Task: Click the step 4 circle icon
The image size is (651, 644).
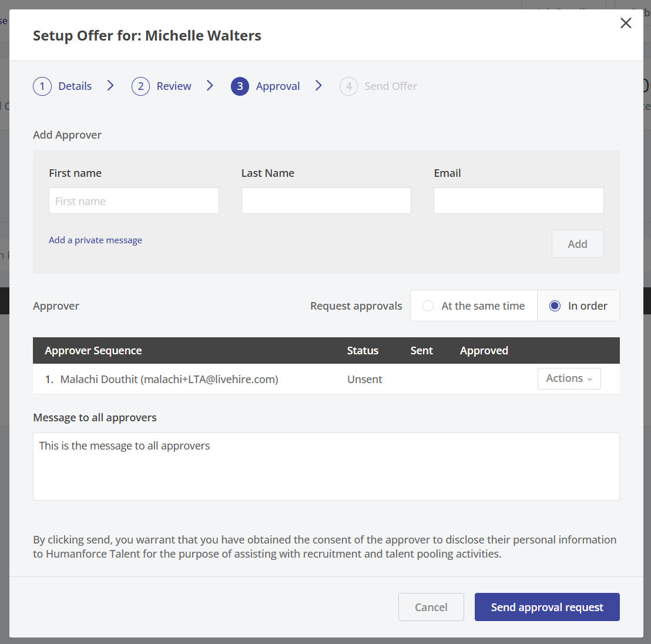Action: tap(348, 86)
